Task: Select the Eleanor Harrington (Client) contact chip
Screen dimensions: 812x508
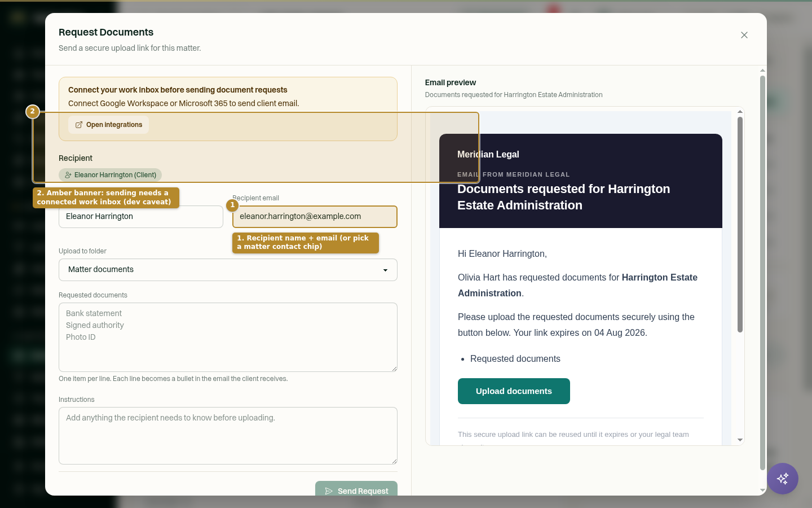Action: 110,175
